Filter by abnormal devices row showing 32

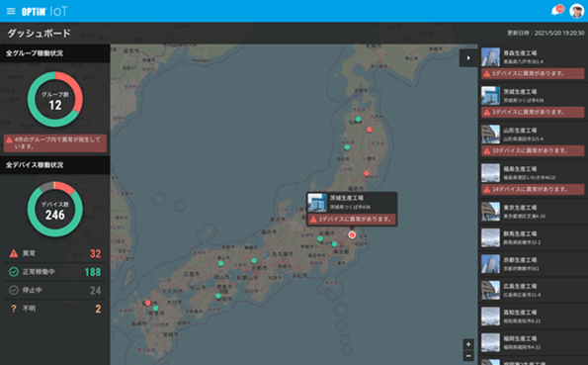click(x=55, y=253)
